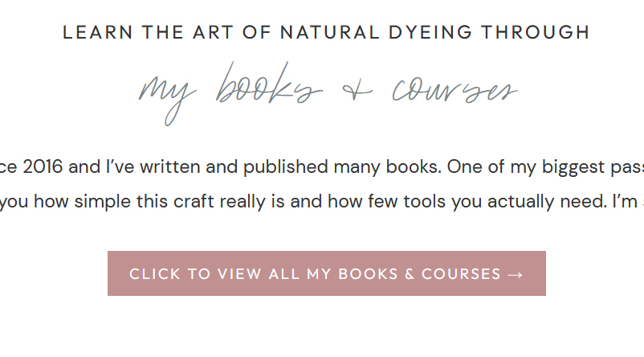This screenshot has height=357, width=644.
Task: Click the word 'BOOKS' in the pink button
Action: (x=369, y=274)
